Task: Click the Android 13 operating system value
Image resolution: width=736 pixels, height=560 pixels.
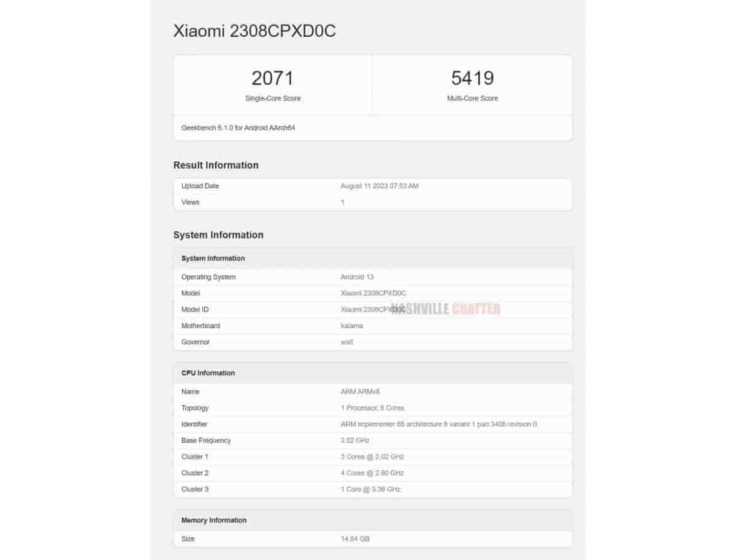Action: click(357, 277)
